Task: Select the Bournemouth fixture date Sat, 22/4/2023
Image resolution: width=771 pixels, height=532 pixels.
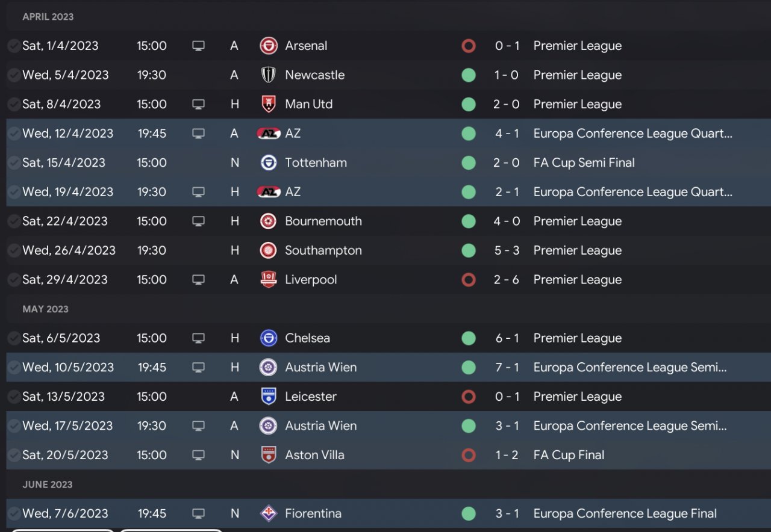Action: click(x=64, y=221)
